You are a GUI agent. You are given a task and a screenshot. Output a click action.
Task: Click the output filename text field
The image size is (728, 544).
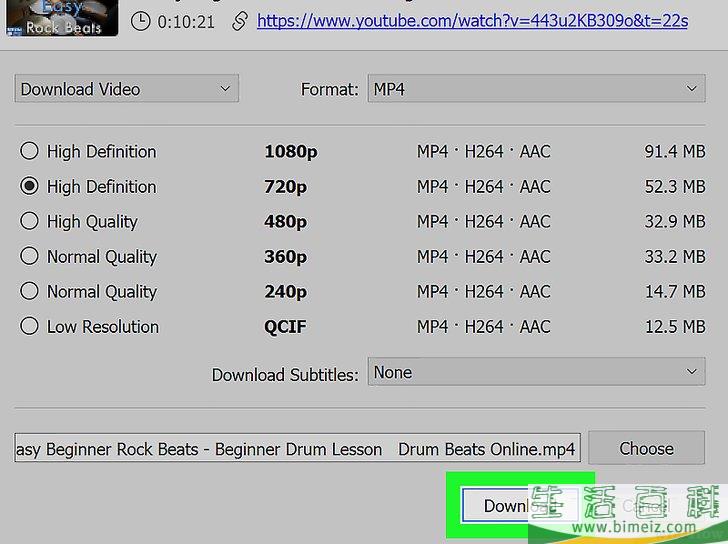pos(296,449)
